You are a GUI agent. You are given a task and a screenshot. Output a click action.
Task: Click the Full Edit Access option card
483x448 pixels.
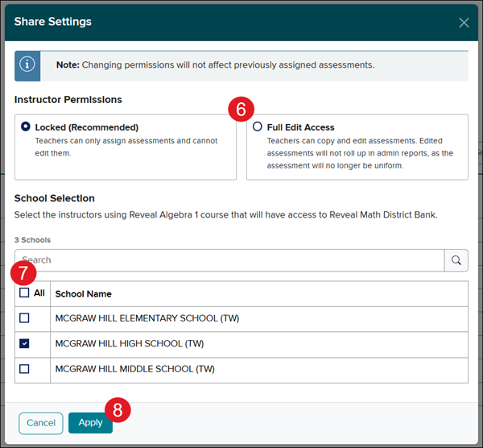tap(357, 147)
